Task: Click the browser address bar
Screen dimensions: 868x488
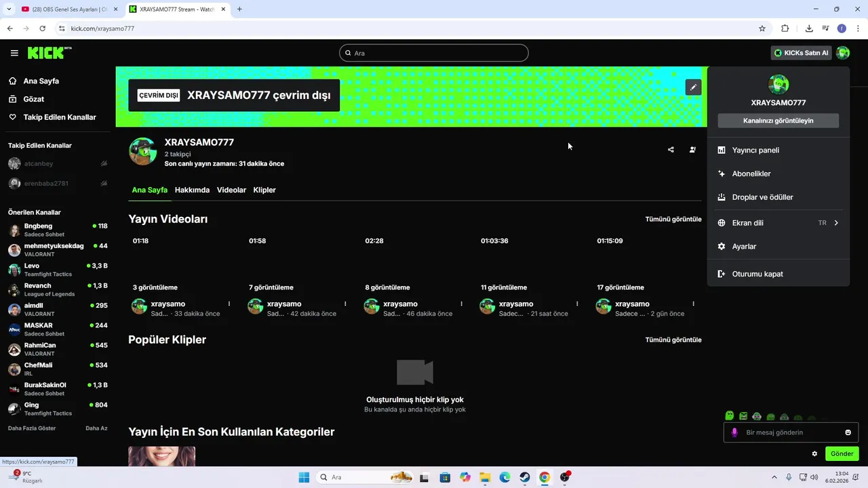Action: pos(407,28)
